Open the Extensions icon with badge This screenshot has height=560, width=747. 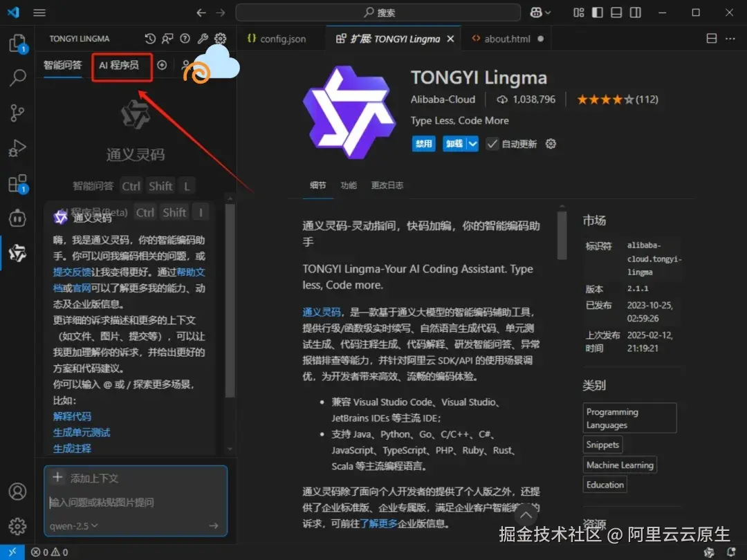[x=17, y=183]
